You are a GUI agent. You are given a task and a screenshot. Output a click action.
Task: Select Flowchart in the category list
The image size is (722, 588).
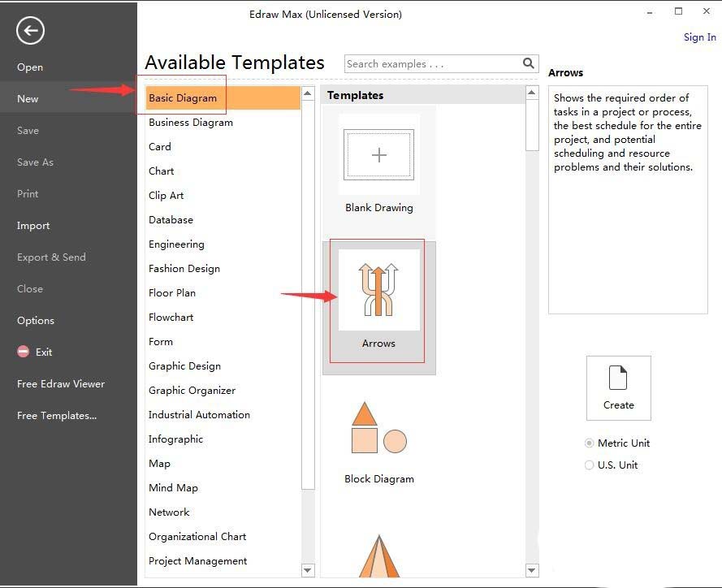tap(171, 318)
